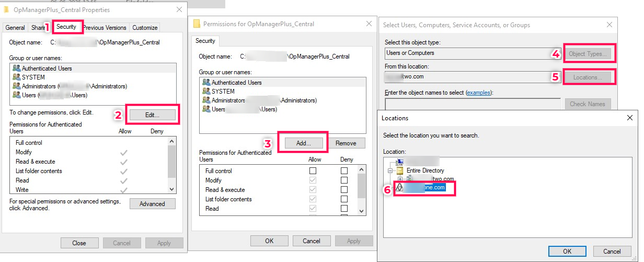Toggle Allow checkbox for Read & execute
The height and width of the screenshot is (262, 644).
pos(313,190)
